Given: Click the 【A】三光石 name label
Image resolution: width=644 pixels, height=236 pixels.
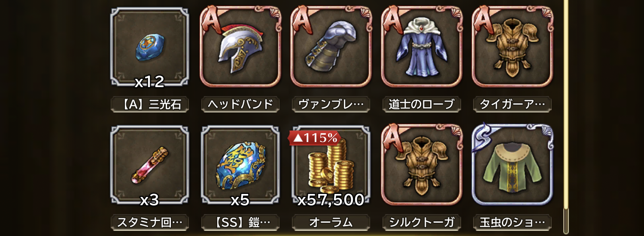Looking at the screenshot, I should [x=150, y=104].
